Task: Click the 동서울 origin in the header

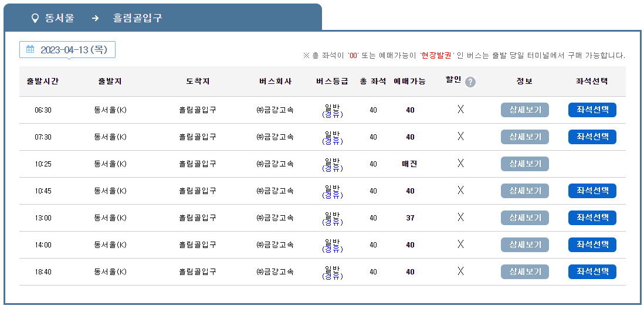Action: 60,18
